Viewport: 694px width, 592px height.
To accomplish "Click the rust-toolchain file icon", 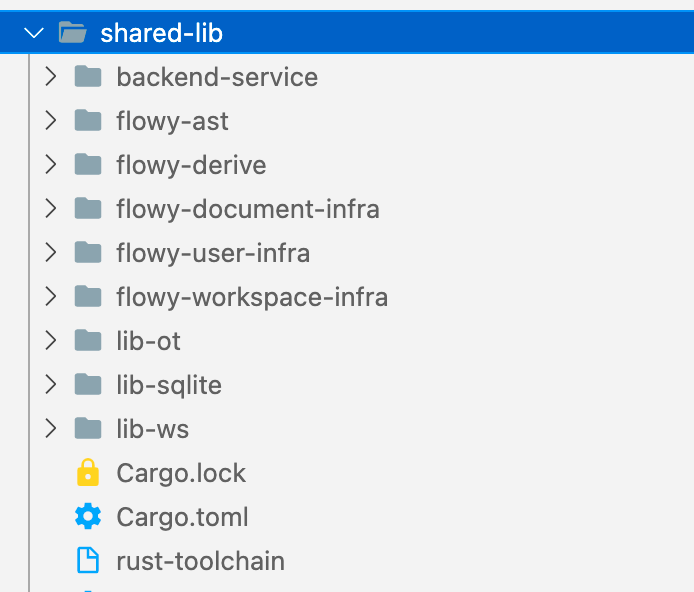I will click(x=88, y=560).
